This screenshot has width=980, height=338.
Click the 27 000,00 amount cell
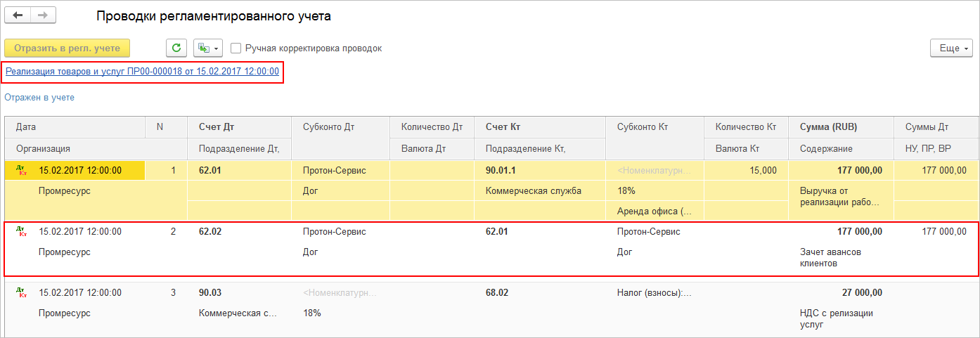(x=861, y=293)
